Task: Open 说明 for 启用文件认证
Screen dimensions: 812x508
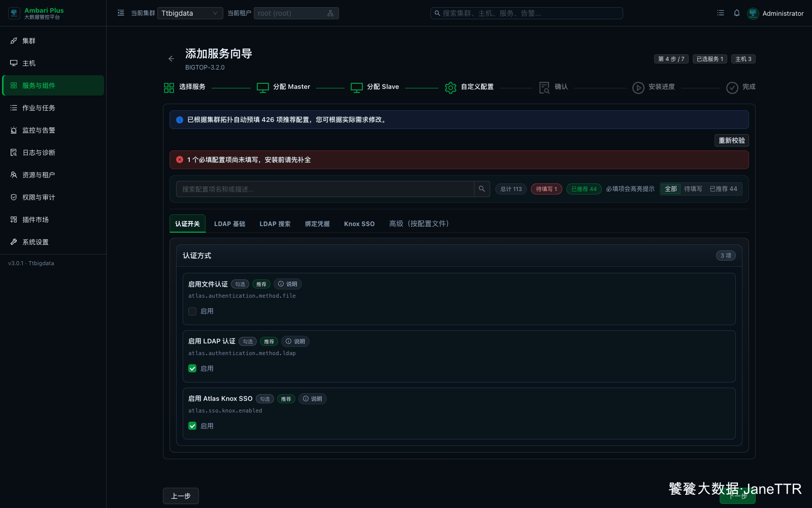Action: pyautogui.click(x=288, y=284)
